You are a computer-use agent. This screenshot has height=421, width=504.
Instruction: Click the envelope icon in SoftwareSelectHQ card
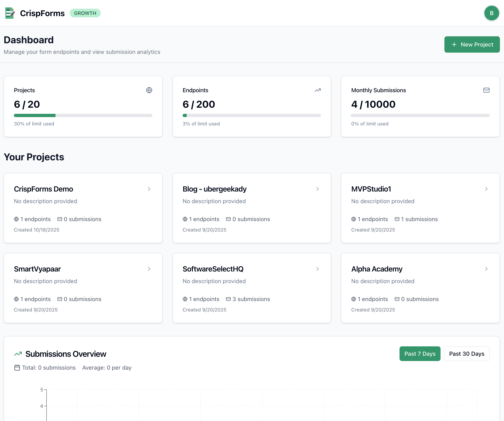[x=228, y=299]
